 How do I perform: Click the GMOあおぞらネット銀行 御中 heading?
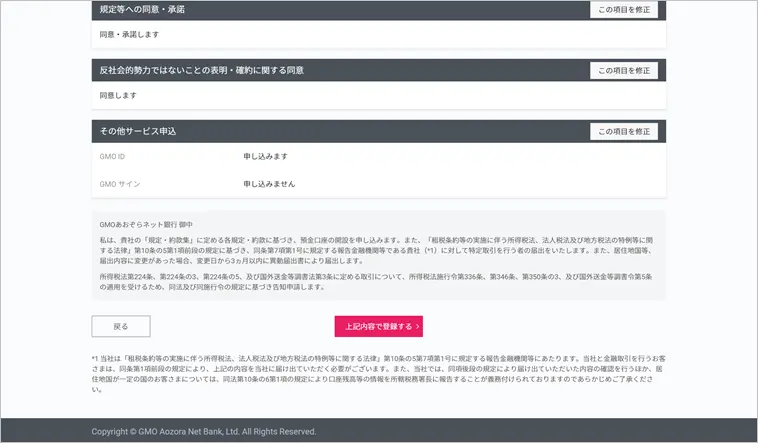(146, 225)
